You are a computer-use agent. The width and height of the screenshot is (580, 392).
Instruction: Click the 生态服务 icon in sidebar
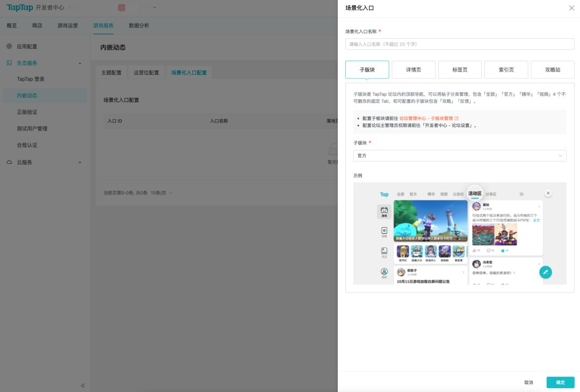coord(9,63)
